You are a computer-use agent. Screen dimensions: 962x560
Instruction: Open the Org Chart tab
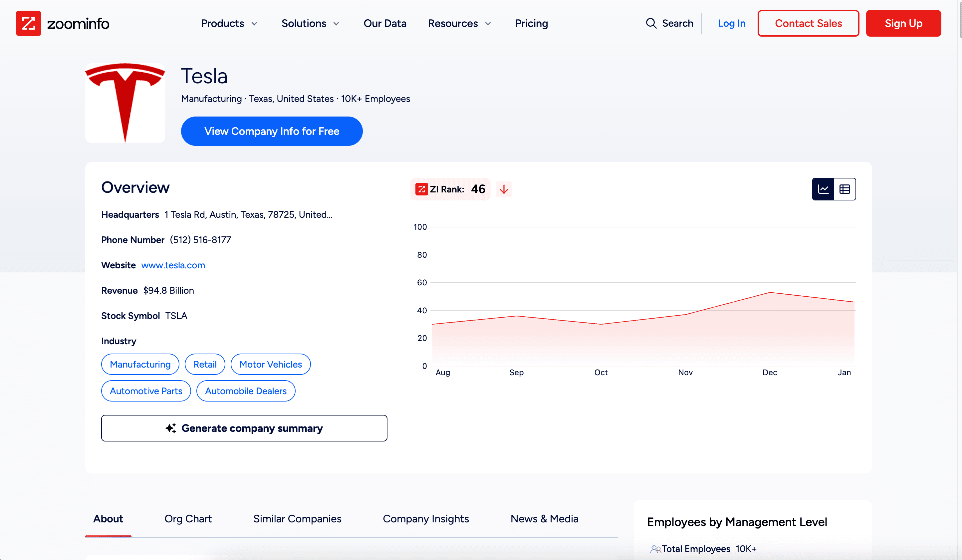[188, 518]
